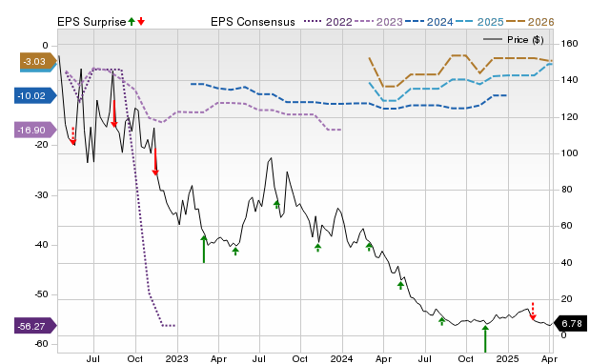
Task: Click the tall green surprise arrow before April 2023
Action: [203, 250]
